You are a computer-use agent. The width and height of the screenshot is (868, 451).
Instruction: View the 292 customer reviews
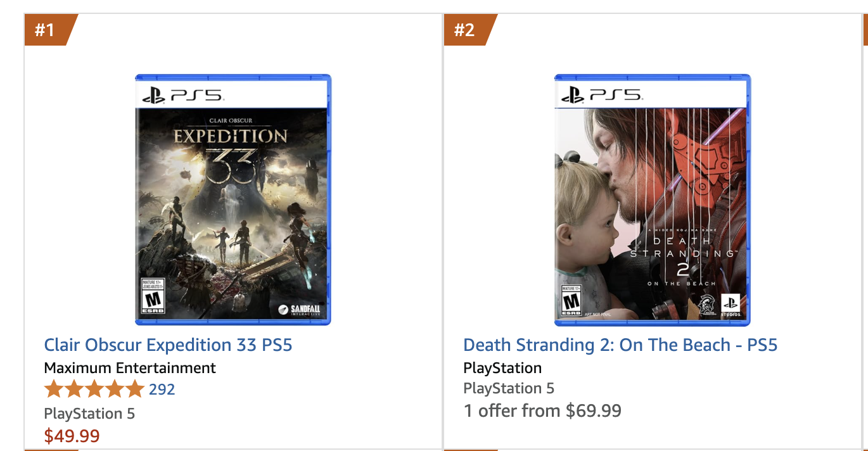coord(162,389)
